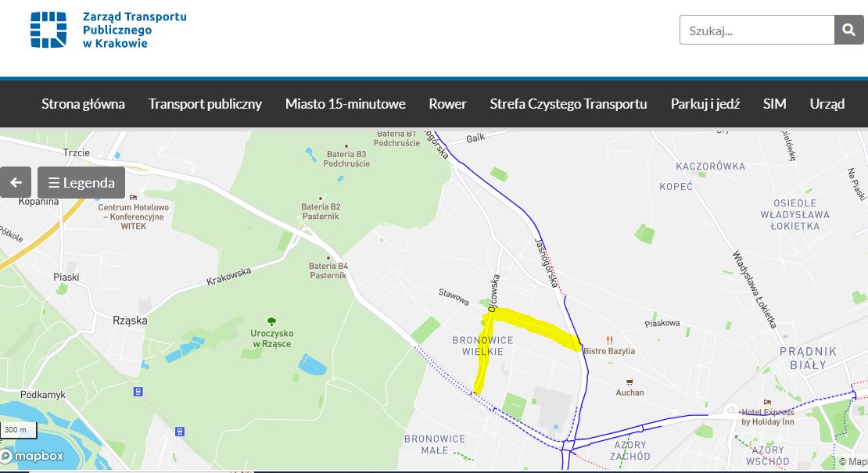Select the Rower menu item
This screenshot has width=868, height=473.
coord(447,104)
